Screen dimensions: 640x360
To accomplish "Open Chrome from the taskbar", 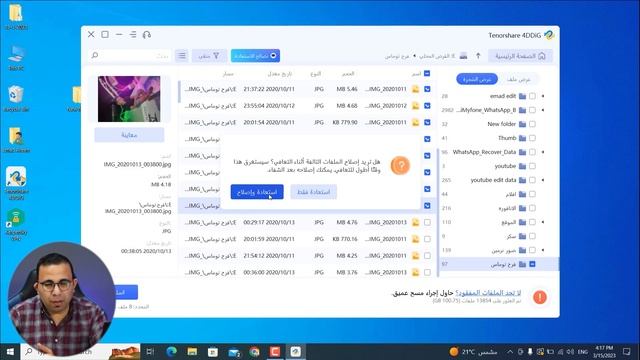I will [x=254, y=351].
